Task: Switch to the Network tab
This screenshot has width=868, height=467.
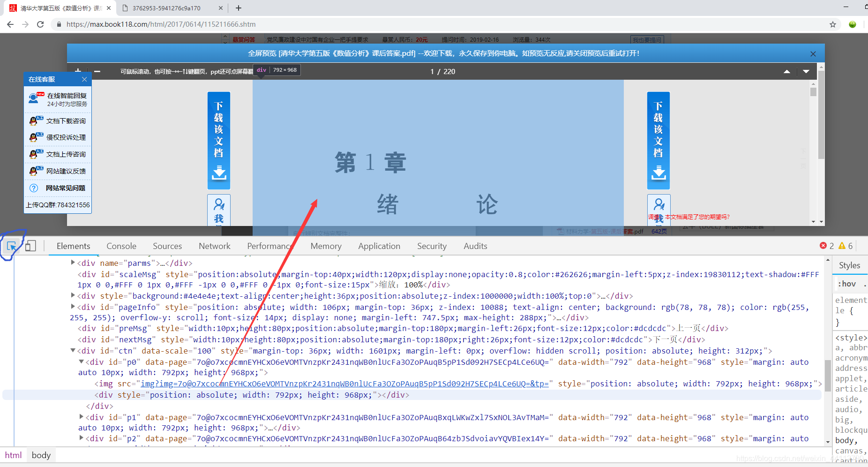Action: point(215,246)
